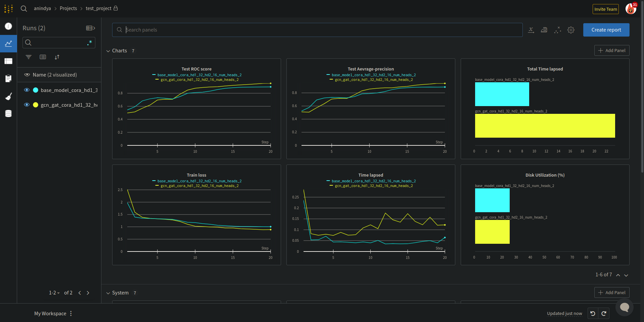Go to next page of runs

click(x=88, y=293)
